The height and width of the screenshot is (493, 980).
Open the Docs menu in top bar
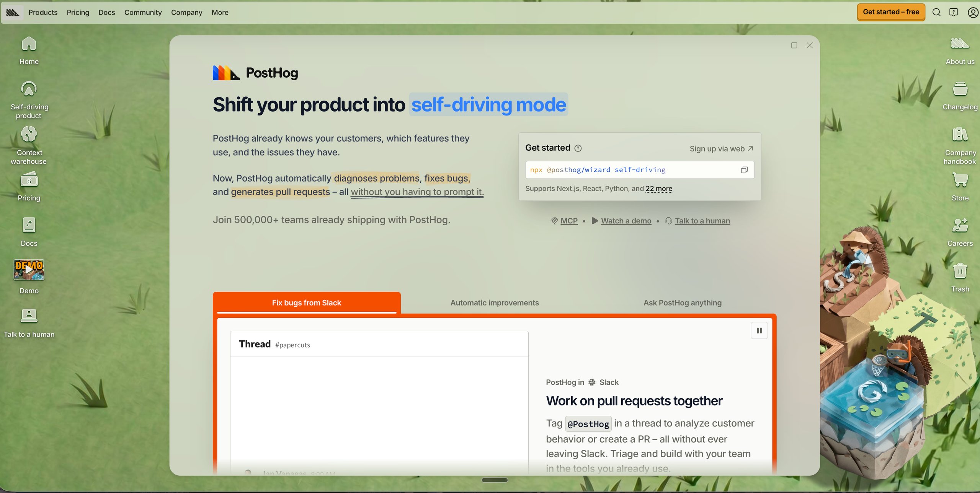tap(106, 12)
